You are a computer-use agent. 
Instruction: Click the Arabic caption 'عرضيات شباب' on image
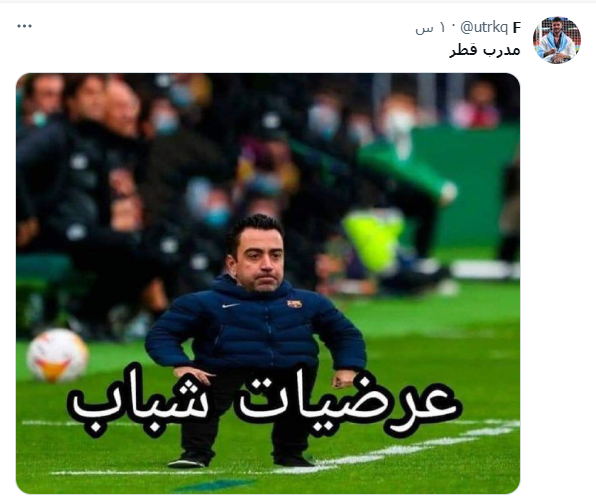(265, 405)
